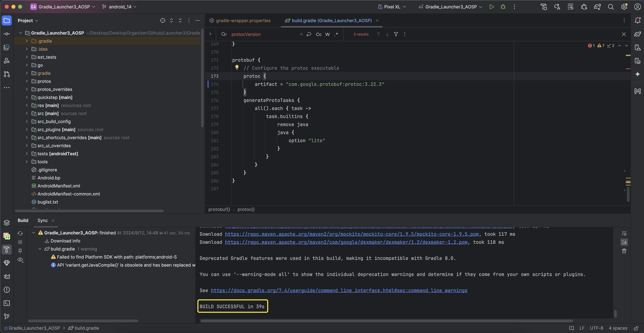
Task: Expand the .gradle folder
Action: (x=27, y=41)
